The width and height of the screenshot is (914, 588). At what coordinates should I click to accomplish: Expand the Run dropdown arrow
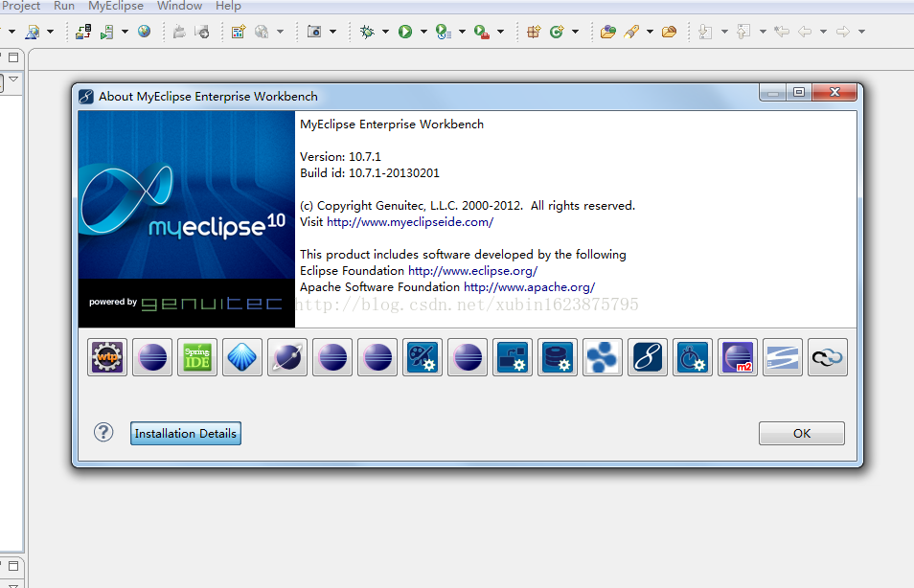point(423,32)
